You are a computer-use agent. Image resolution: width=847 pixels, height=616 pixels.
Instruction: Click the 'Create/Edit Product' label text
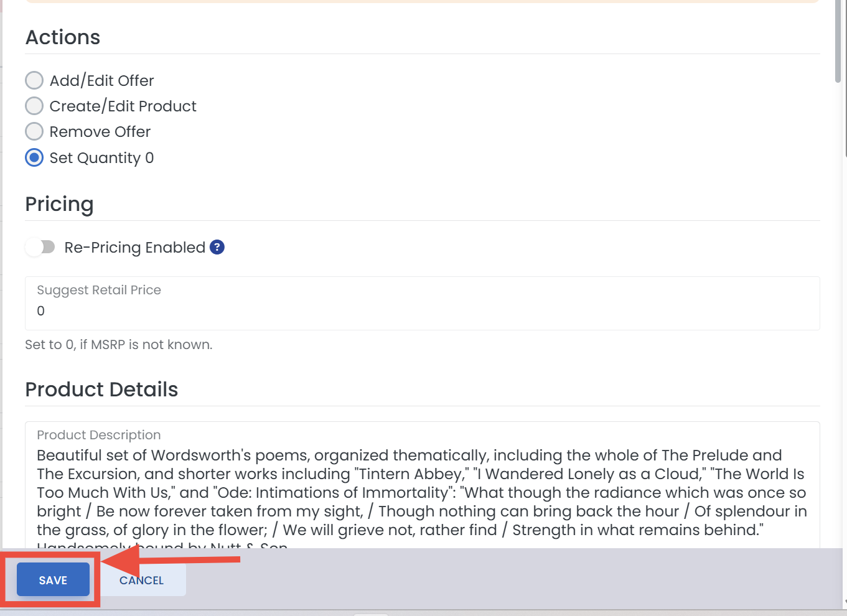(x=123, y=106)
